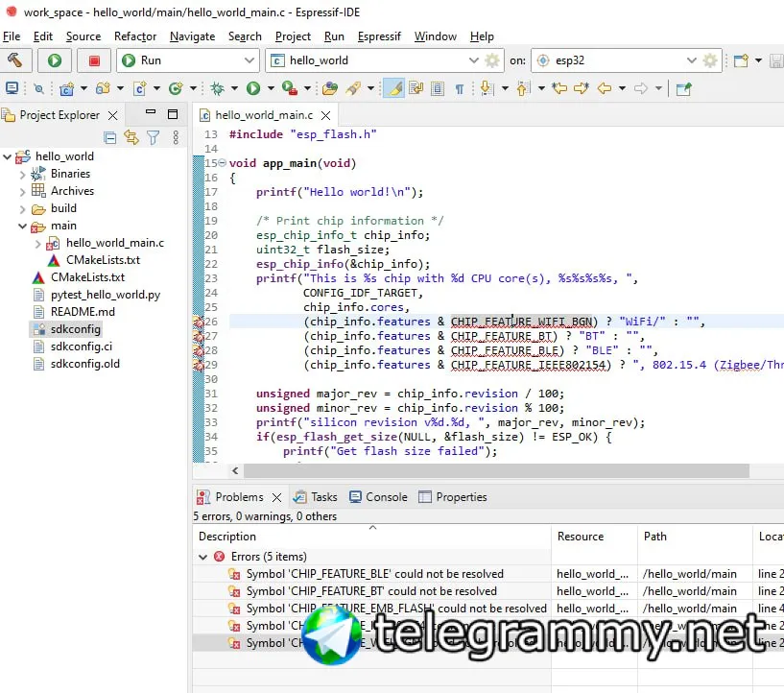Screen dimensions: 784x693
Task: Open the Espressif menu
Action: [x=378, y=36]
